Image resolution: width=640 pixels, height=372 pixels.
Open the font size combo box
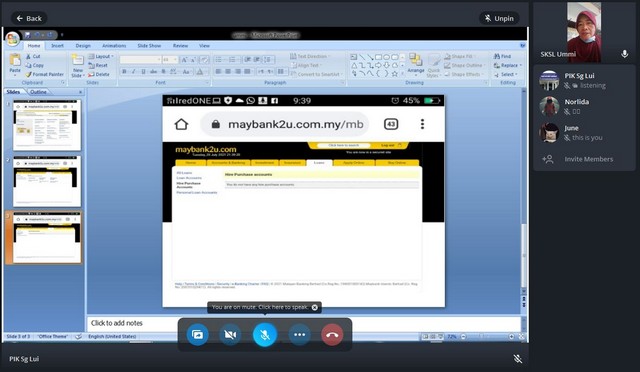coord(170,60)
